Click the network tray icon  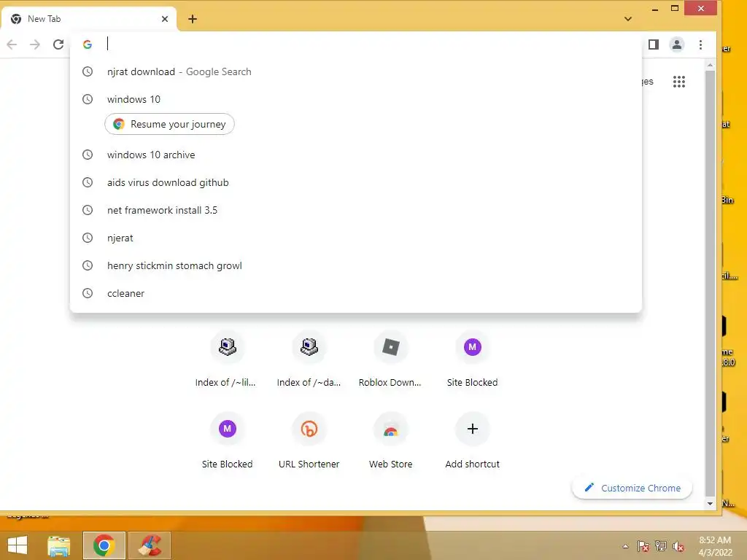pos(661,546)
